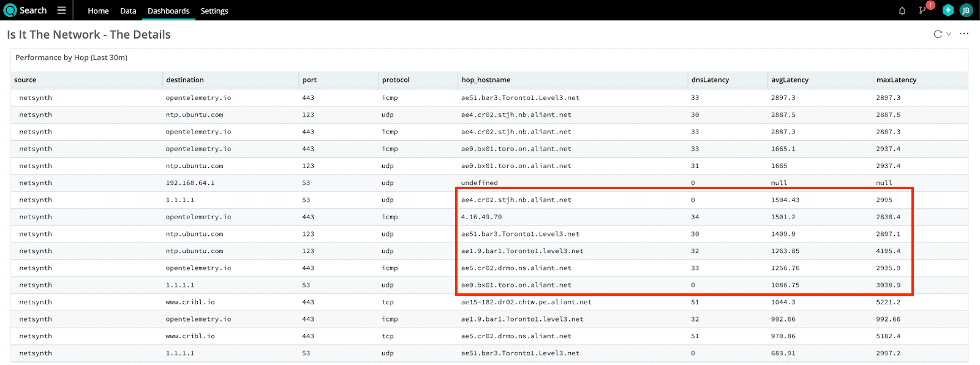Open version control branch icon with badge
The image size is (980, 365).
pos(922,10)
